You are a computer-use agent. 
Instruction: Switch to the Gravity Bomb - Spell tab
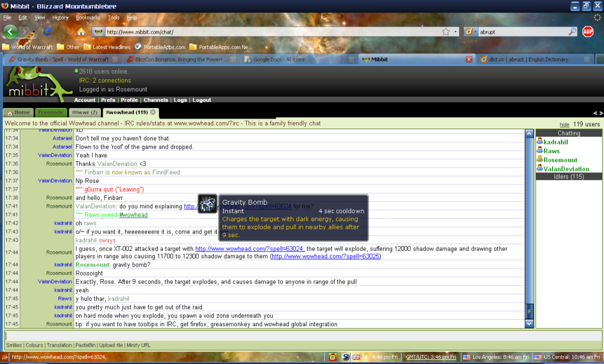(x=63, y=59)
